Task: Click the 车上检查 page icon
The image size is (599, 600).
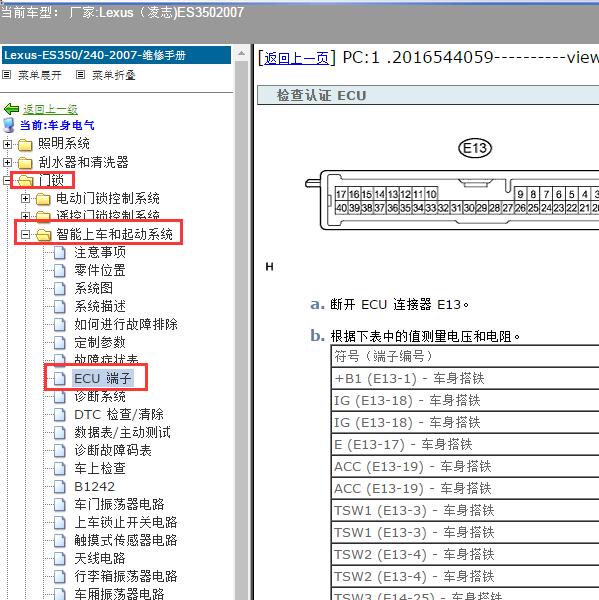Action: tap(59, 468)
